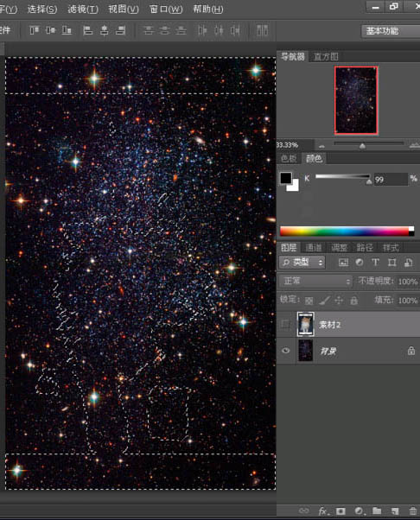Switch to the 直方图 tab
This screenshot has height=520, width=420.
[x=326, y=57]
